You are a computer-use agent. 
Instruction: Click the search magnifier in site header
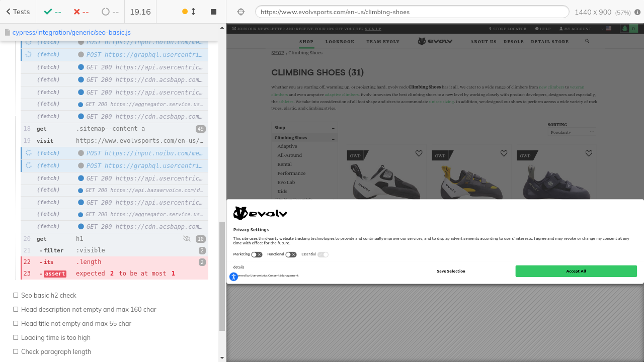(x=587, y=41)
